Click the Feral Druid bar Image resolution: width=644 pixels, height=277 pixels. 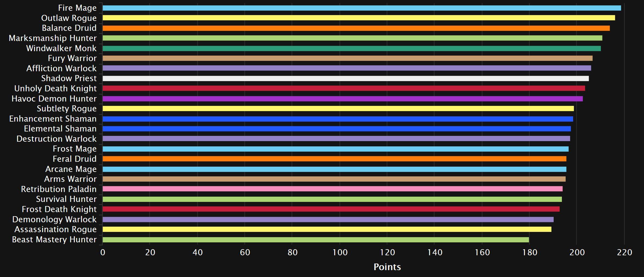tap(334, 159)
